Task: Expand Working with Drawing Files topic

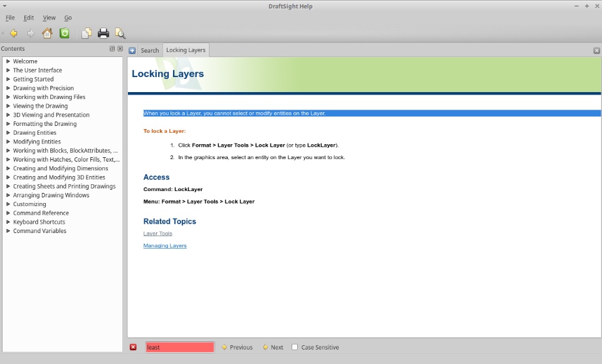Action: click(8, 96)
